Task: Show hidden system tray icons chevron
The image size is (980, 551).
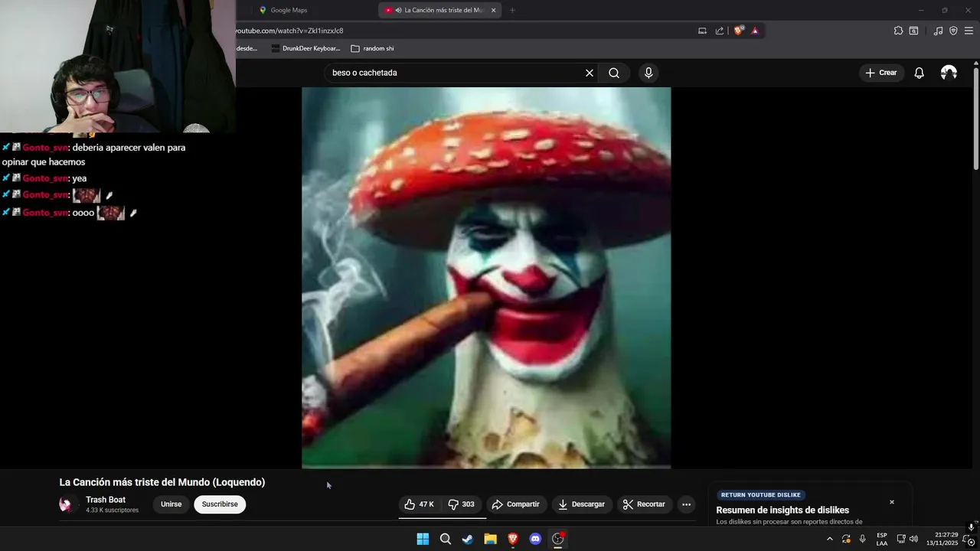Action: [829, 539]
